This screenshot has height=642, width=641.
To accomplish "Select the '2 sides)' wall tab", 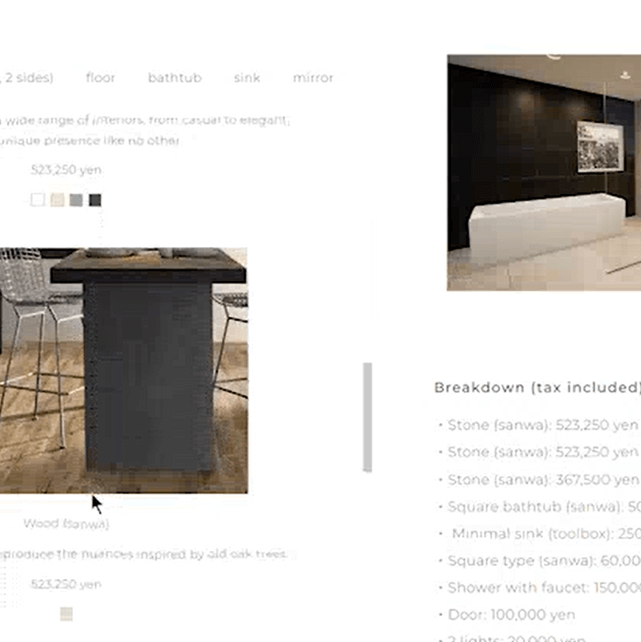I will click(x=27, y=78).
